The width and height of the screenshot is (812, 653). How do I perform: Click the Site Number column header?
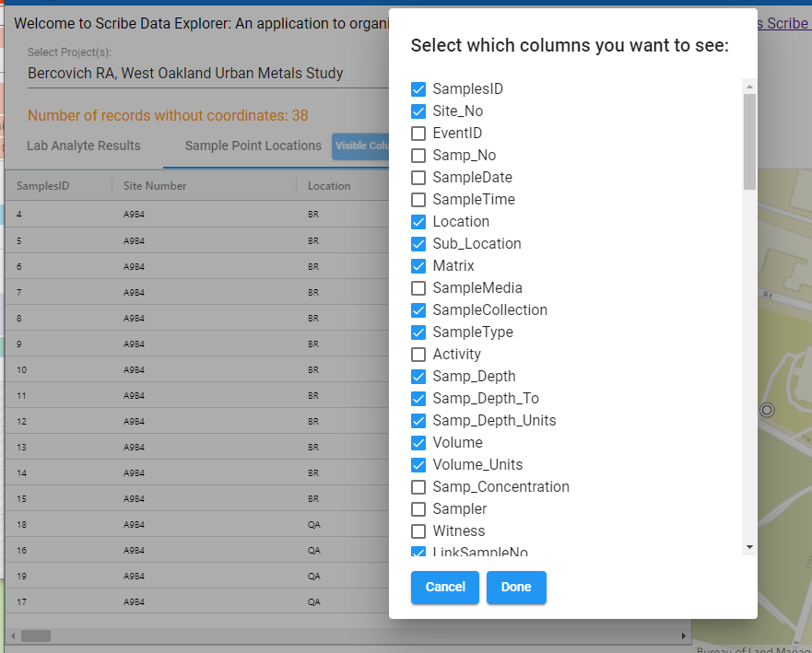tap(155, 186)
